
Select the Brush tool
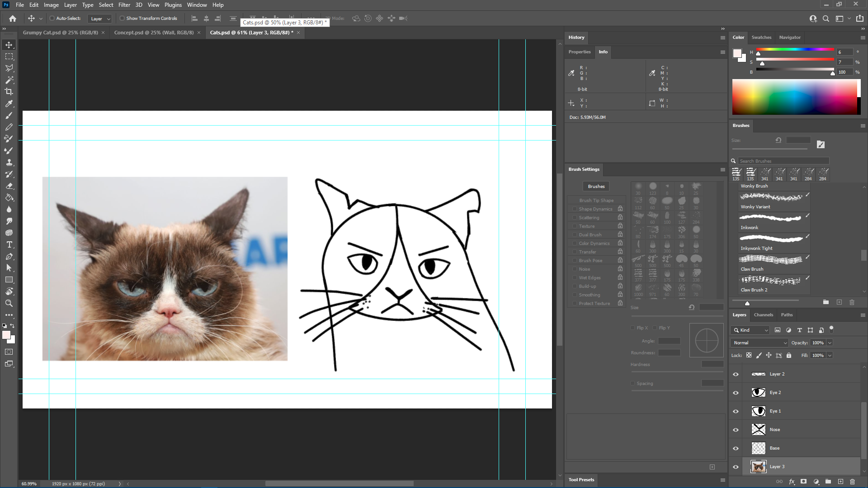[x=9, y=115]
